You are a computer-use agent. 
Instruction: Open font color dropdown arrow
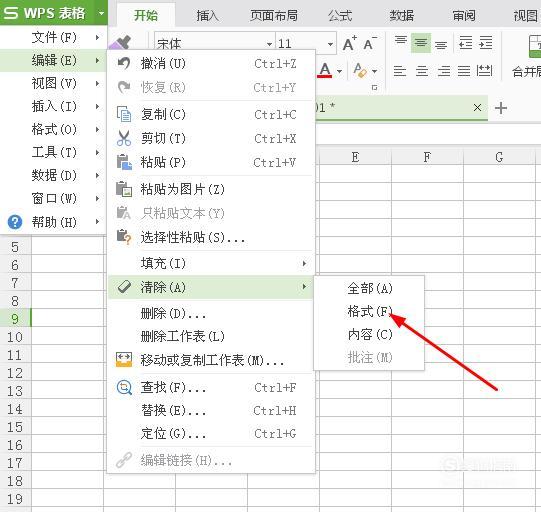click(340, 71)
